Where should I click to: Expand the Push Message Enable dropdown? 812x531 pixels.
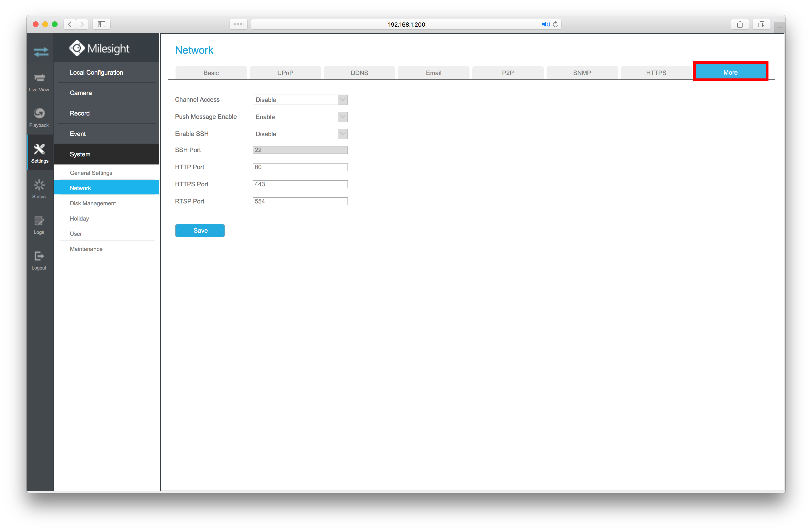(x=300, y=117)
